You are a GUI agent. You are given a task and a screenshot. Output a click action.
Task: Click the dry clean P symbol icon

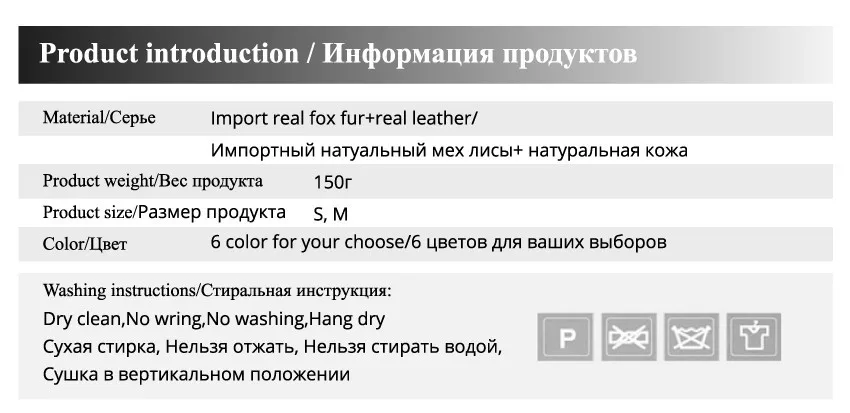[565, 337]
